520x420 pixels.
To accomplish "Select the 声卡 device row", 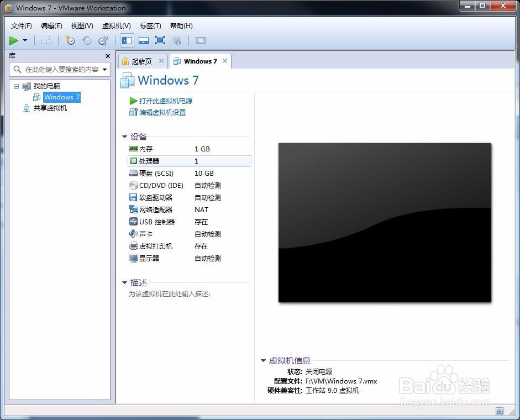I will [190, 234].
